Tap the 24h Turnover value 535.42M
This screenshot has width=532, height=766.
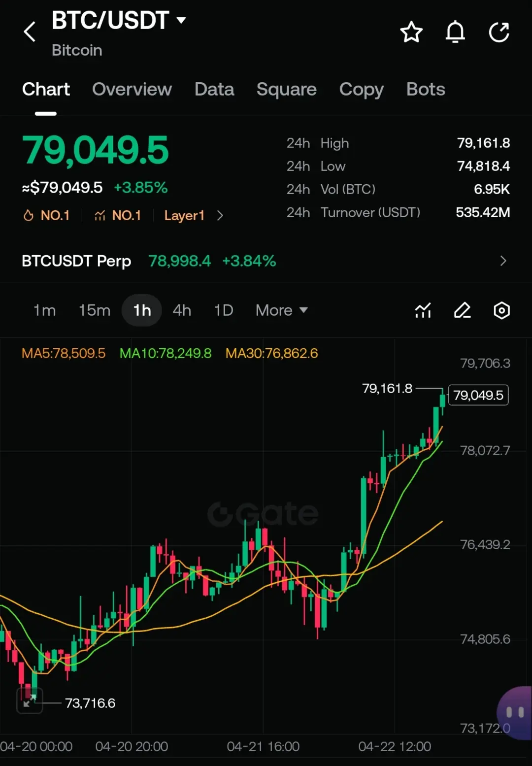[483, 212]
